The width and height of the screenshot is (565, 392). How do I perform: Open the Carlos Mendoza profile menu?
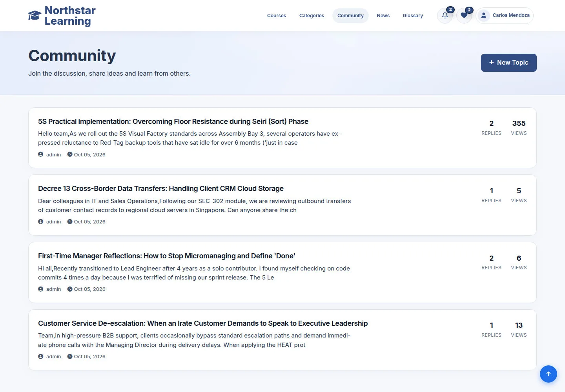point(505,16)
